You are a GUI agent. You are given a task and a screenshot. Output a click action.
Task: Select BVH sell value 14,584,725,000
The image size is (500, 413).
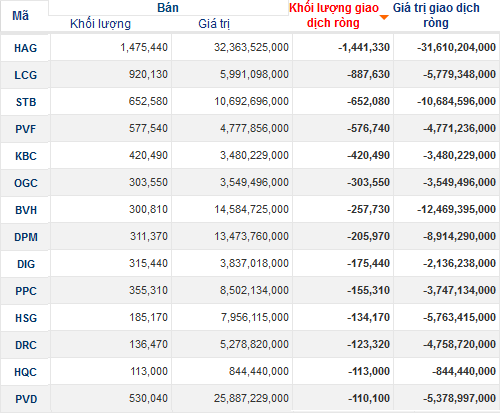251,209
